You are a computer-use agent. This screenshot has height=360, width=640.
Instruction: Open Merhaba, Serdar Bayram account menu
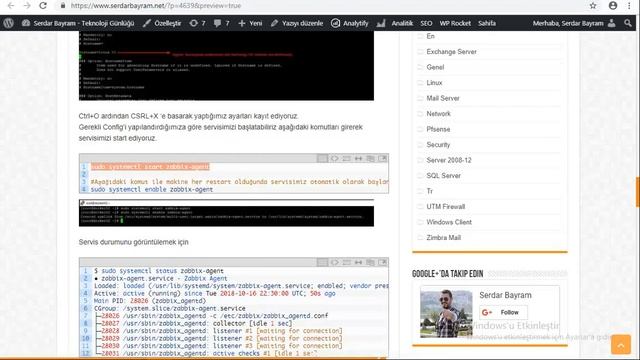pyautogui.click(x=573, y=23)
